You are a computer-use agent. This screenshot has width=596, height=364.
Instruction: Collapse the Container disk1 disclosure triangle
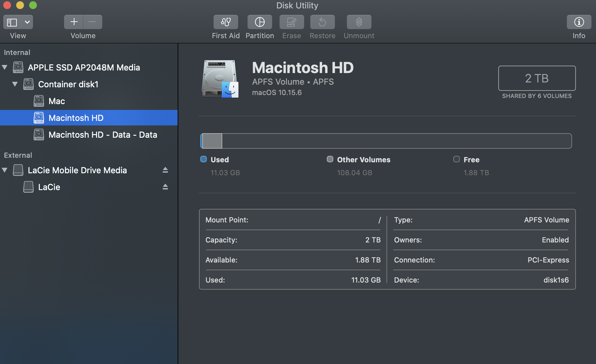click(x=15, y=84)
